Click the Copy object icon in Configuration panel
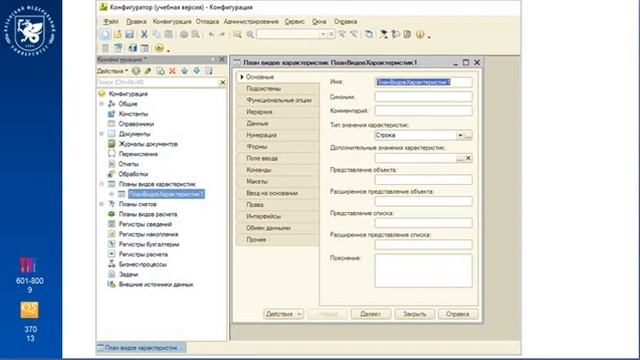Image resolution: width=640 pixels, height=360 pixels. 160,71
